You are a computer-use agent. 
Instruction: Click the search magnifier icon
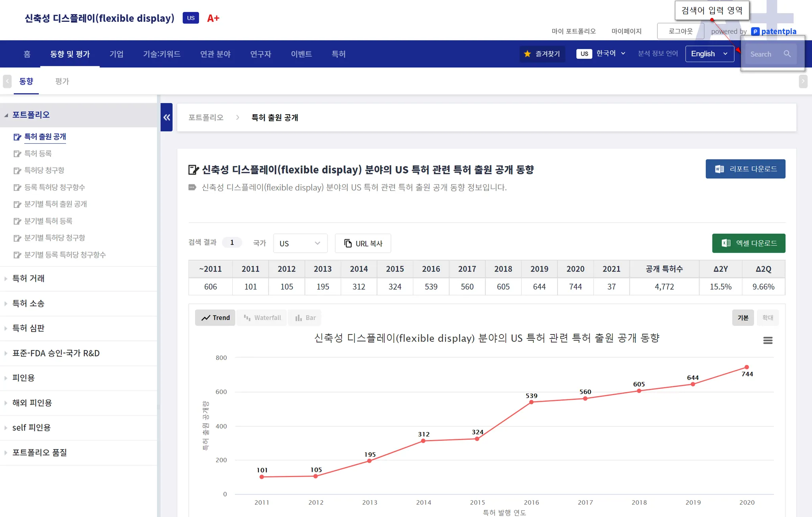(x=787, y=54)
